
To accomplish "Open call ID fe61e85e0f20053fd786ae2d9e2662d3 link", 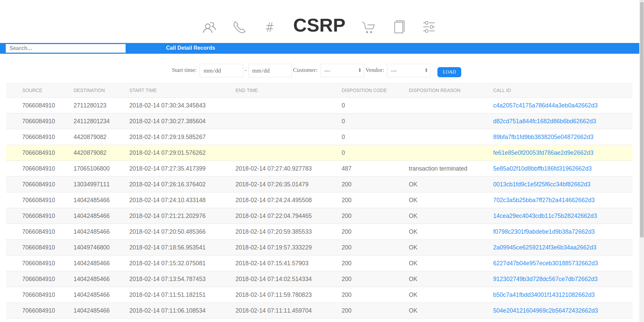I will 543,153.
